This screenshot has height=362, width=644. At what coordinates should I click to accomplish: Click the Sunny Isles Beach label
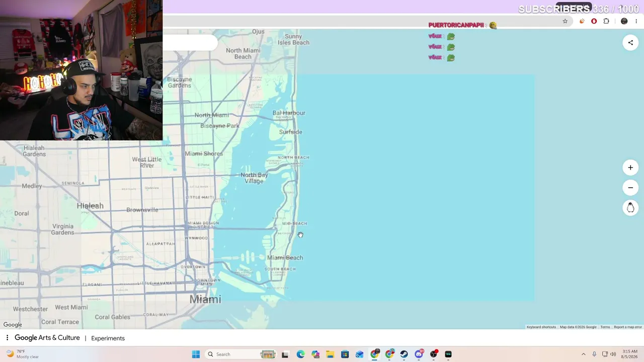293,39
